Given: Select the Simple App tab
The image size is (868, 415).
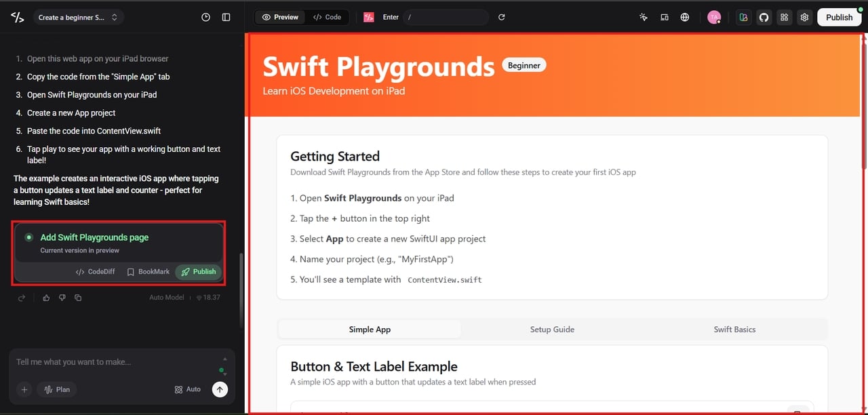Looking at the screenshot, I should click(x=370, y=330).
